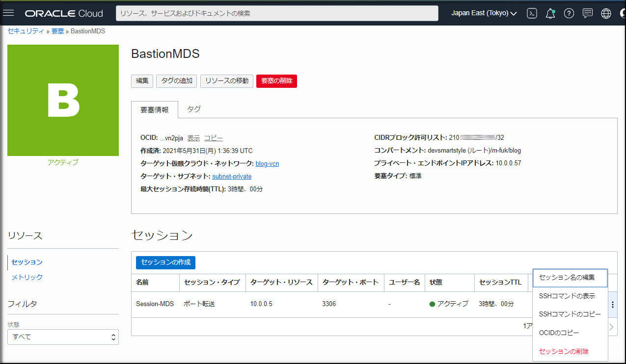
Task: Click the ユーザー名 column header
Action: 404,282
